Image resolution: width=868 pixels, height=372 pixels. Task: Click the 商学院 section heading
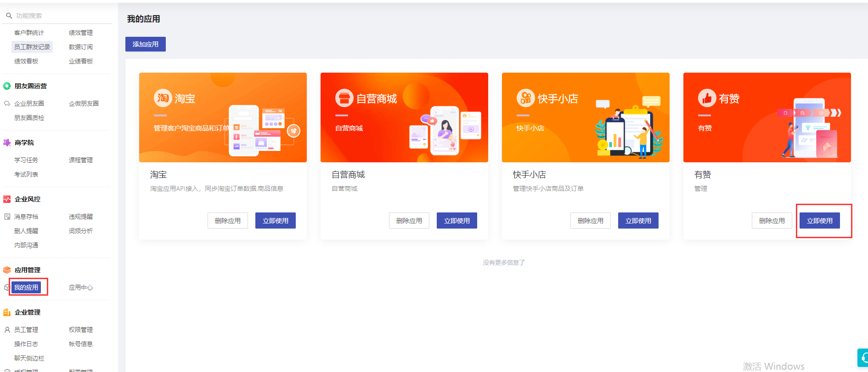24,143
